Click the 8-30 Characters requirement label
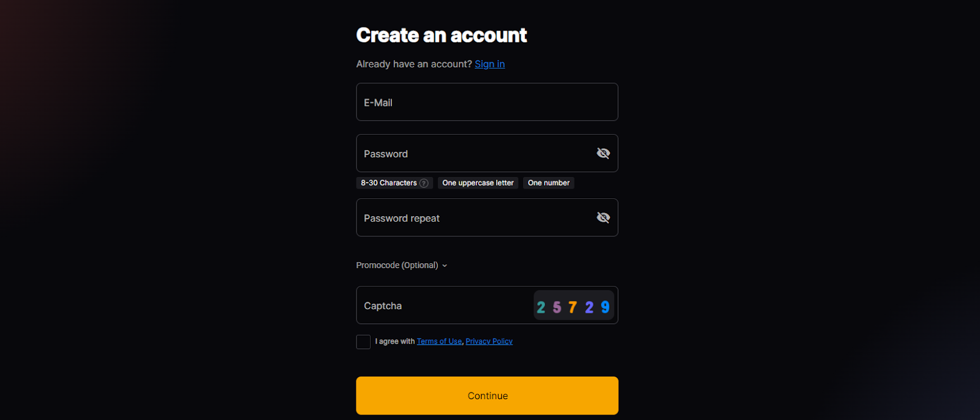This screenshot has width=980, height=420. (x=388, y=183)
